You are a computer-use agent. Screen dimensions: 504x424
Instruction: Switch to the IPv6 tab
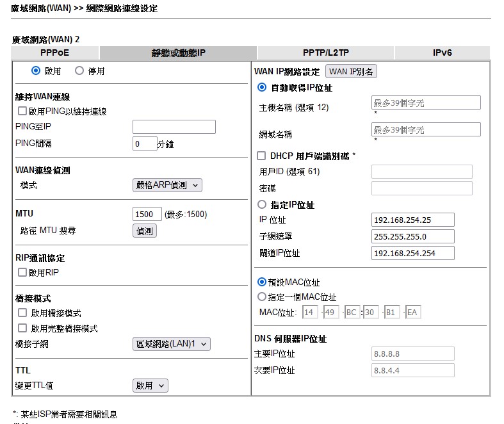[442, 53]
